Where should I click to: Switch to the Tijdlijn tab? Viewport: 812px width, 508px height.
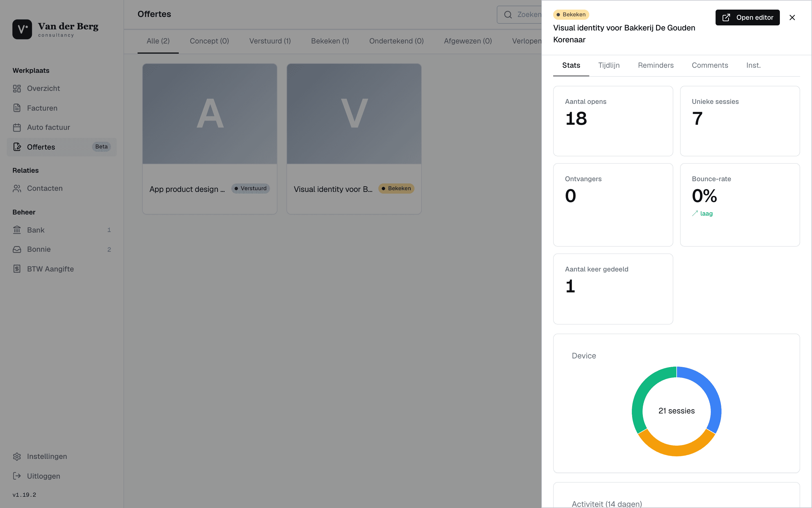click(x=609, y=65)
